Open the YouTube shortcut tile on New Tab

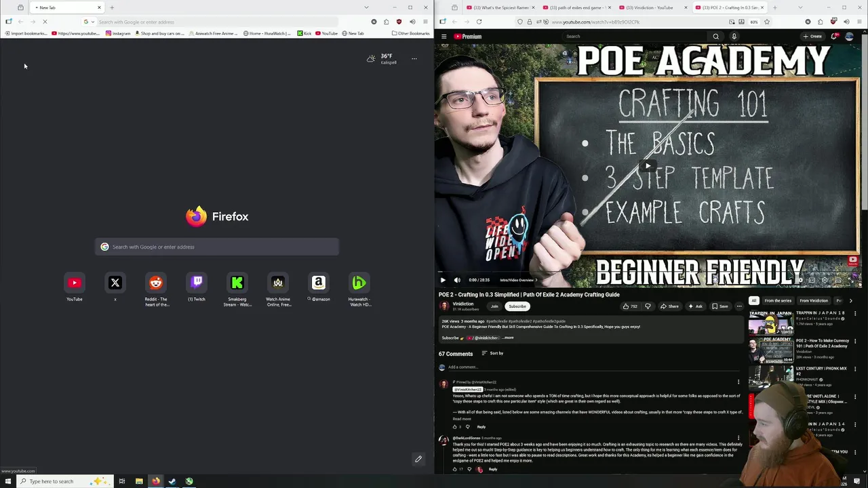click(75, 283)
